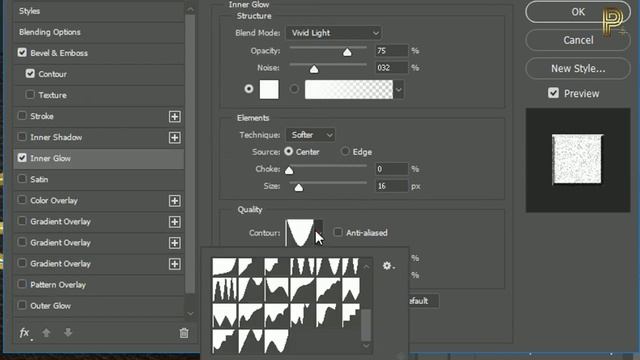Image resolution: width=640 pixels, height=360 pixels.
Task: Enable the Stroke checkbox
Action: pyautogui.click(x=22, y=116)
